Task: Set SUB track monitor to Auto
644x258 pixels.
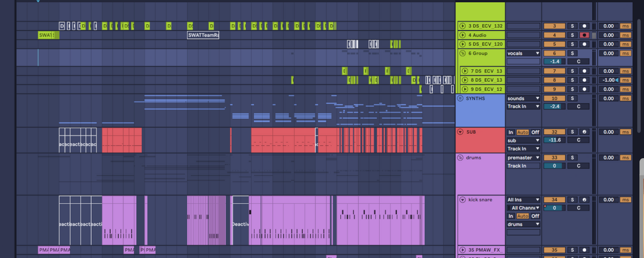Action: point(523,132)
